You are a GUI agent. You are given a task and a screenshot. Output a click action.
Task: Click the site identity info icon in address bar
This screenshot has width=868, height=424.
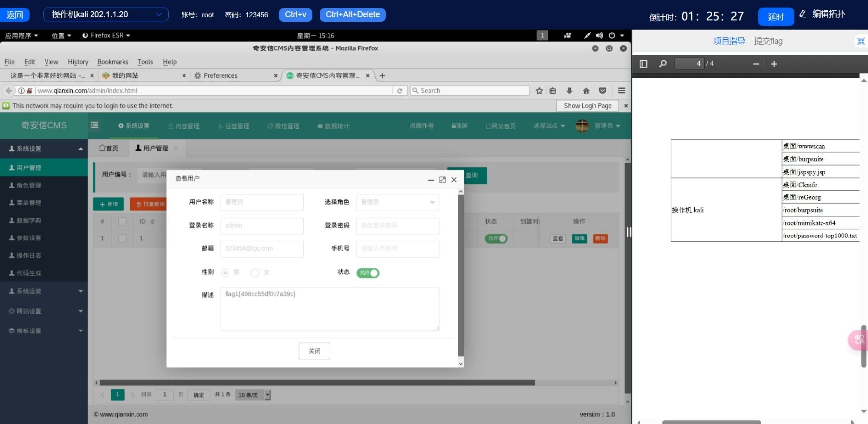[21, 91]
